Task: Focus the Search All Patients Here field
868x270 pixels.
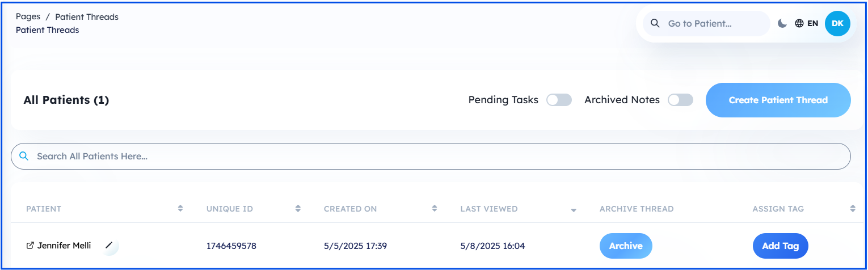Action: click(431, 156)
